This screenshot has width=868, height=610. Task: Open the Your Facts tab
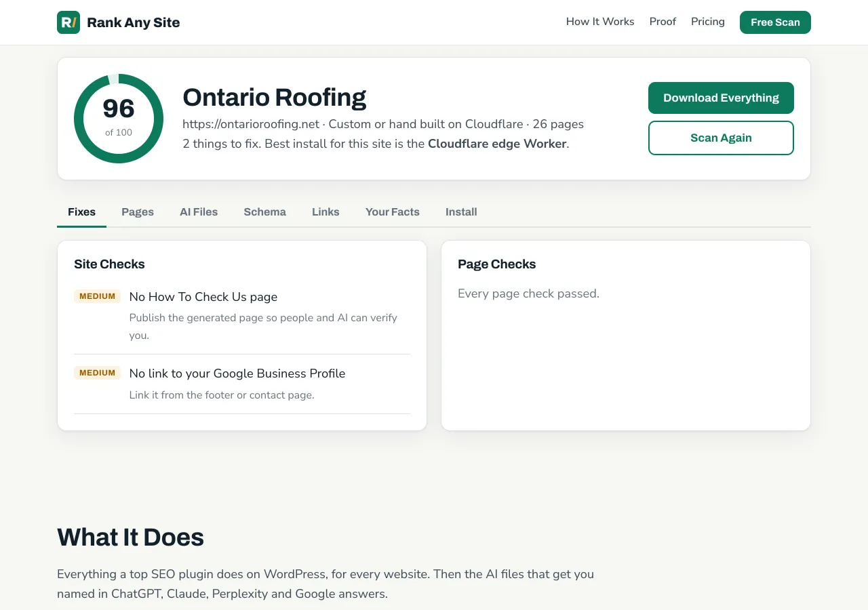pos(393,212)
